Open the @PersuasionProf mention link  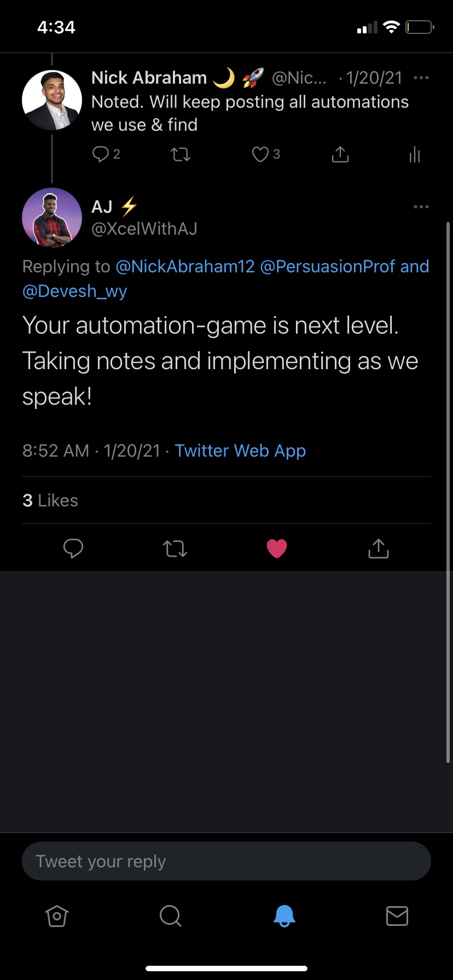tap(328, 267)
